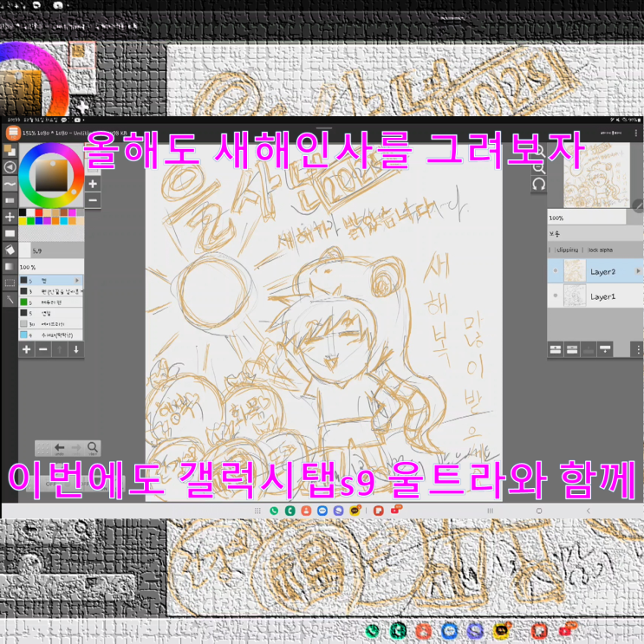644x644 pixels.
Task: Open the yellow KakaoTalk app in the taskbar
Action: point(355,511)
